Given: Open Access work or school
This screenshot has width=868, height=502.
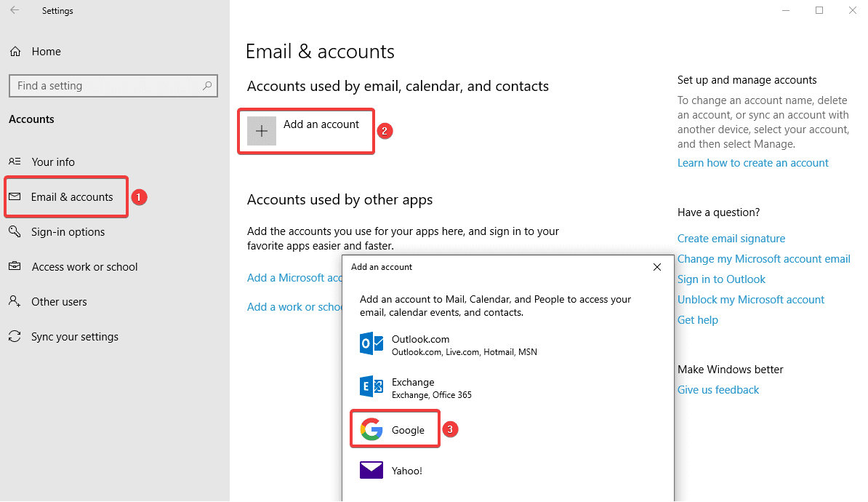Looking at the screenshot, I should [84, 267].
